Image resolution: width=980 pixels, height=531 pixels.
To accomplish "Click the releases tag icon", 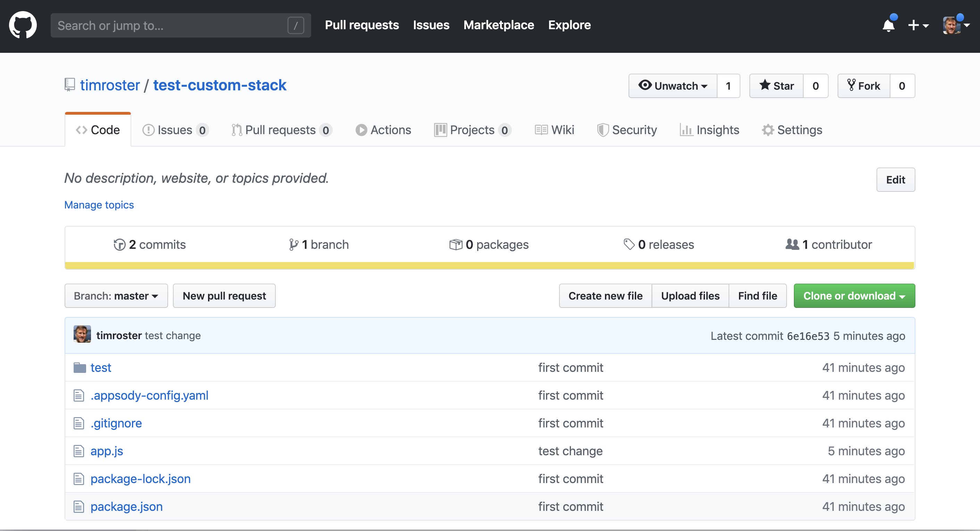I will coord(629,244).
